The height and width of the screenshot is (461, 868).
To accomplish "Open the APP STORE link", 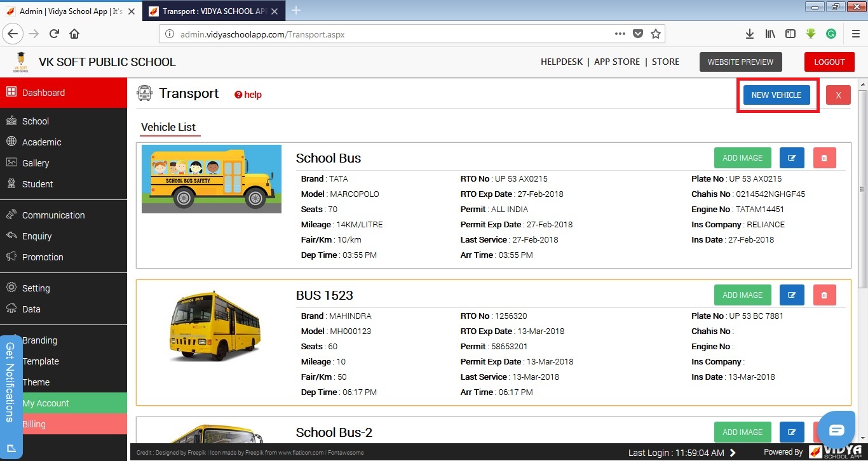I will click(x=617, y=62).
